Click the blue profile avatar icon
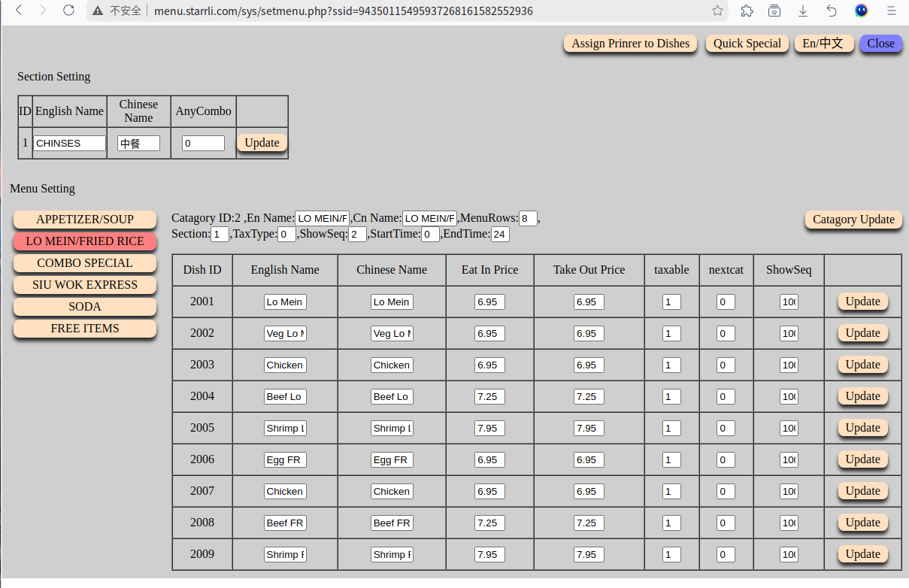This screenshot has height=588, width=909. point(862,11)
